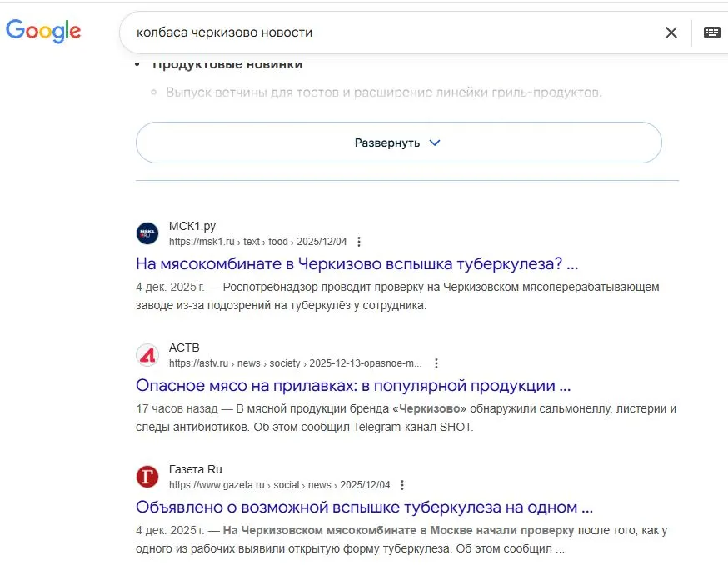Click in the search box text
The width and height of the screenshot is (728, 576).
224,33
